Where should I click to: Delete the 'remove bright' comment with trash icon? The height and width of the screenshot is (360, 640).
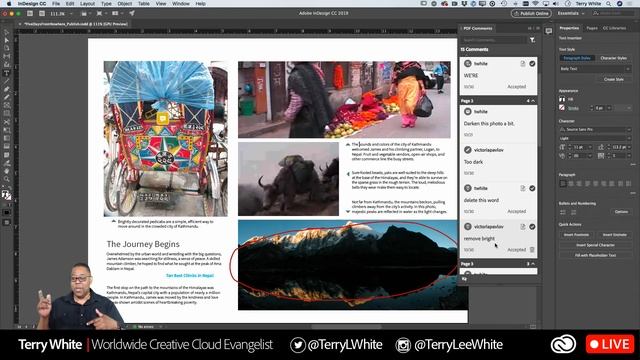[532, 249]
